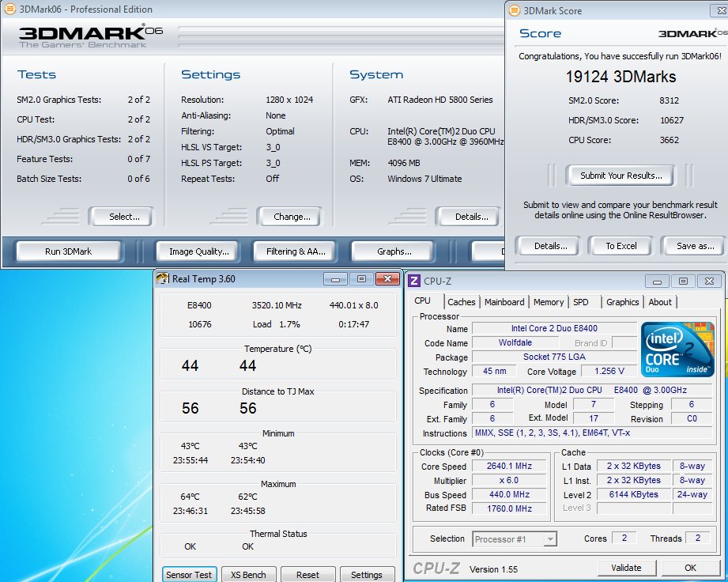Viewport: 728px width, 582px height.
Task: Click the Technology value '45 nm'
Action: (x=495, y=371)
